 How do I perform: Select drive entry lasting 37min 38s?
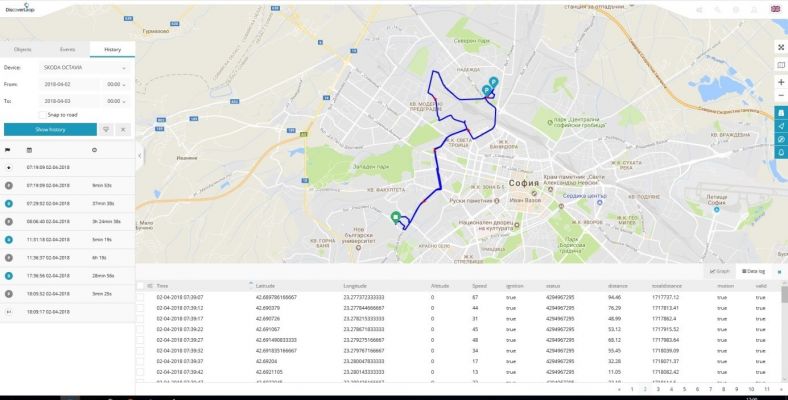[x=67, y=204]
